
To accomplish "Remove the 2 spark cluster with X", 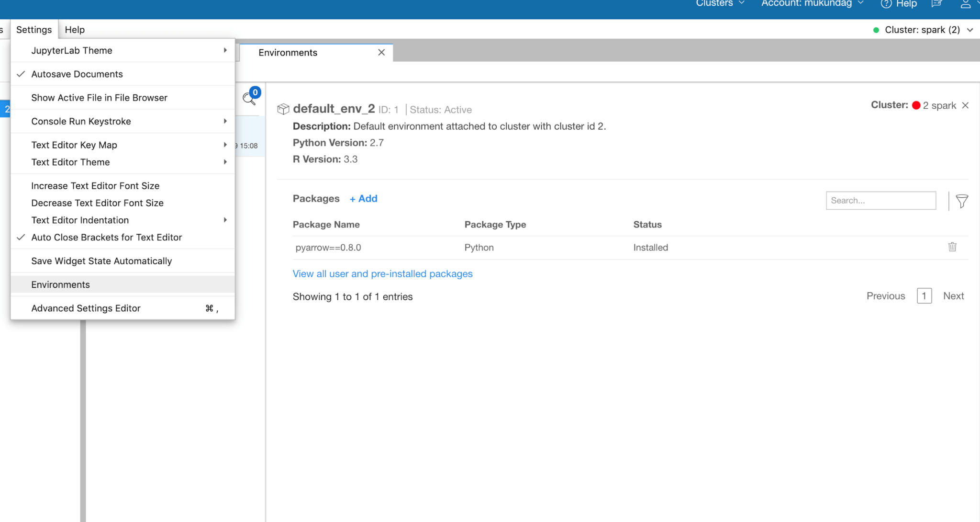I will pyautogui.click(x=965, y=105).
